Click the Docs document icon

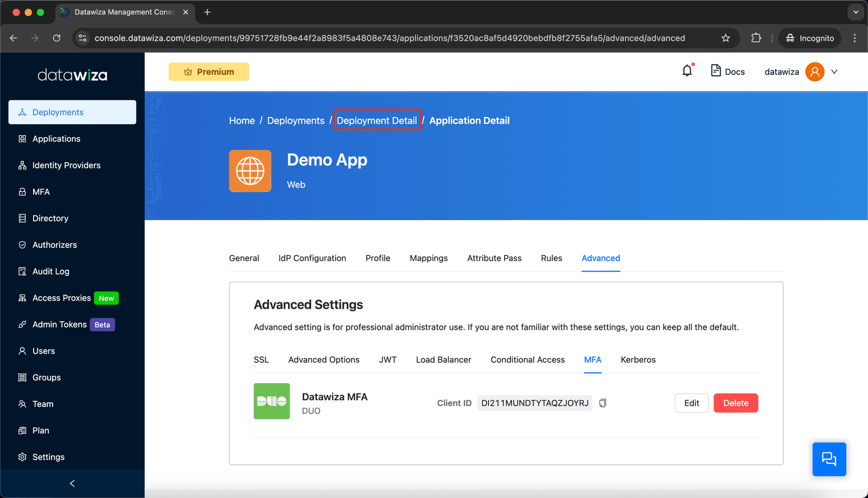(x=716, y=71)
